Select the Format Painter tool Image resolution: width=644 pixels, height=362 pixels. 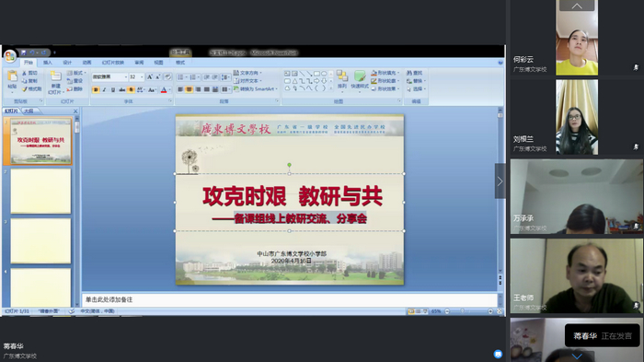tap(31, 88)
